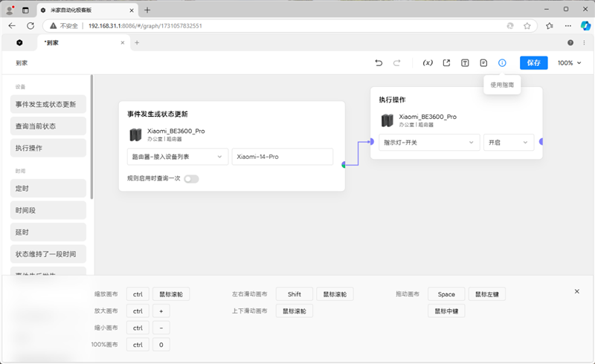595x364 pixels.
Task: Select 定时 node in sidebar
Action: coord(48,189)
